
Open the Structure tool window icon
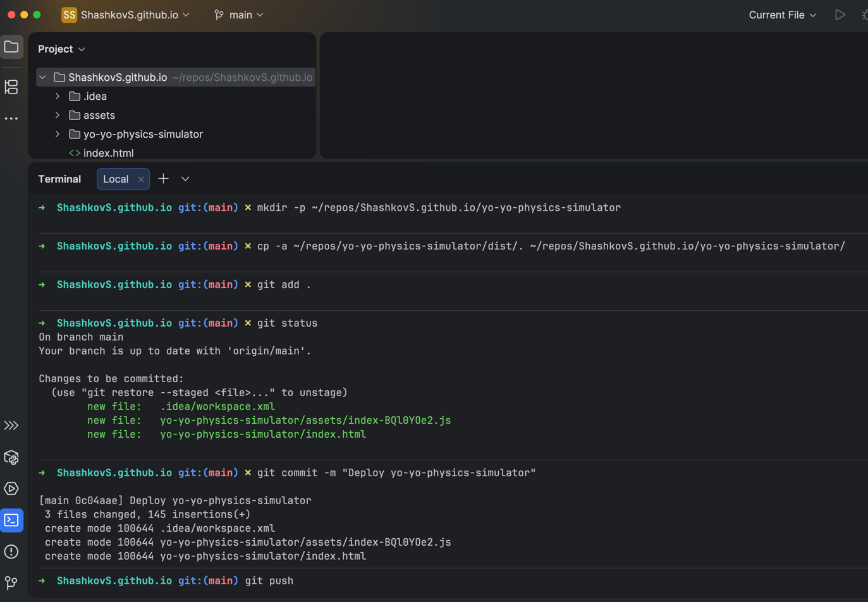tap(11, 87)
